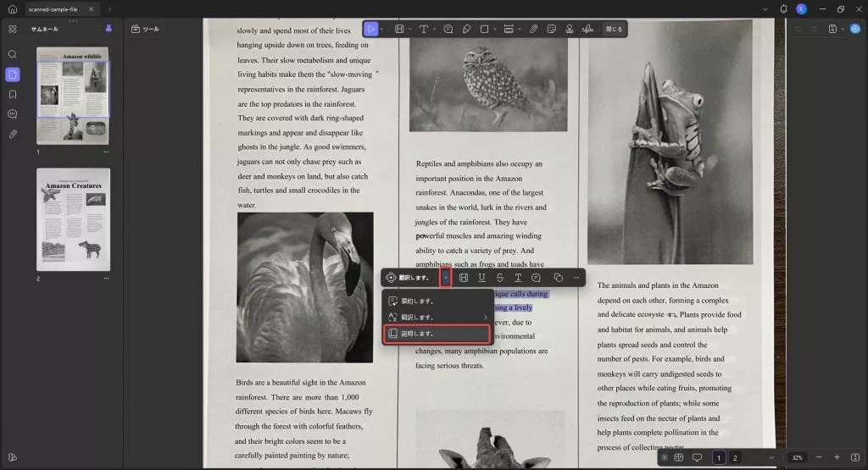The image size is (868, 470).
Task: Choose 説明します (explain) menu item
Action: pyautogui.click(x=437, y=334)
